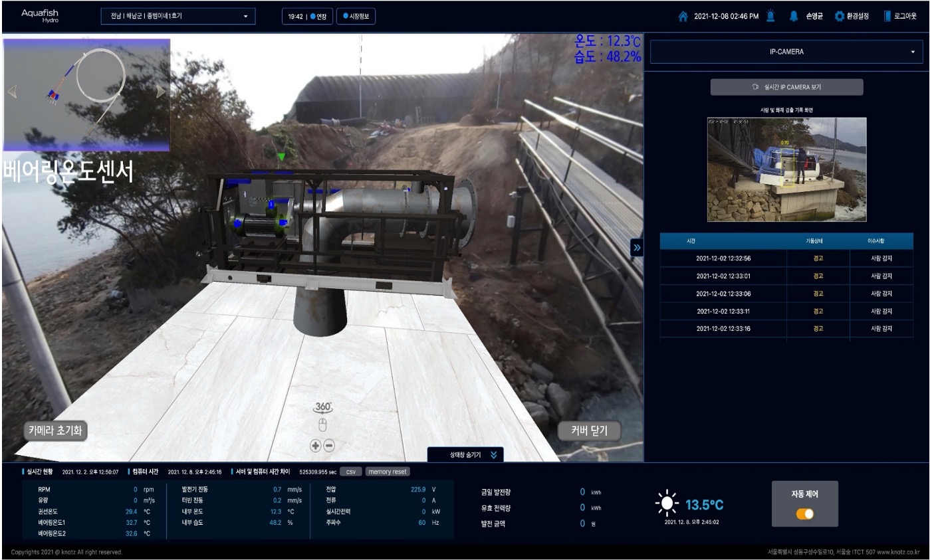Viewport: 930px width, 560px height.
Task: Click the 360 rotate view icon
Action: (x=323, y=408)
